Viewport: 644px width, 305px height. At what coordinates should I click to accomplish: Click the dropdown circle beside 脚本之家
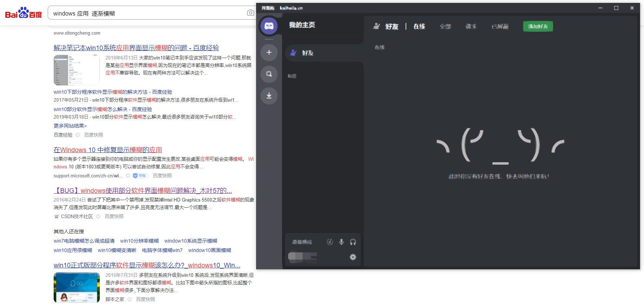pyautogui.click(x=129, y=299)
